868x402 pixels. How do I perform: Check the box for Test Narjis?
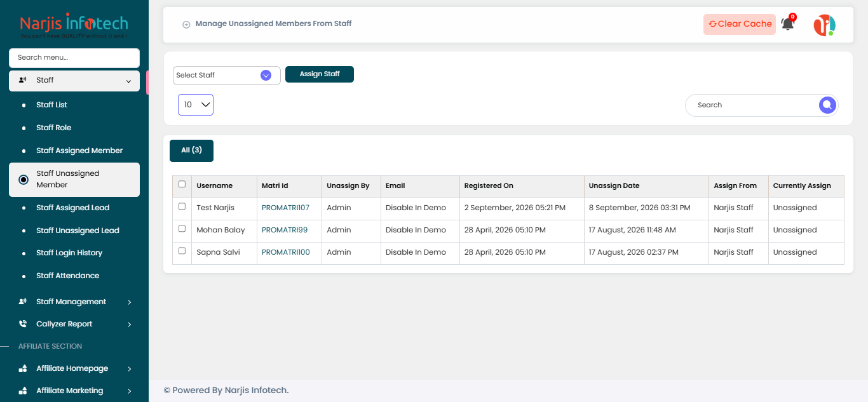click(x=182, y=206)
